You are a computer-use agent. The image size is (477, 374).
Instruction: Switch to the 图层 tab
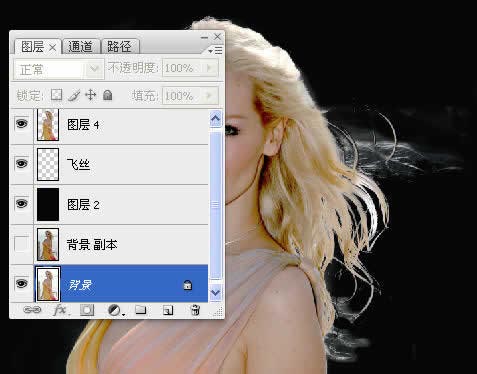32,47
